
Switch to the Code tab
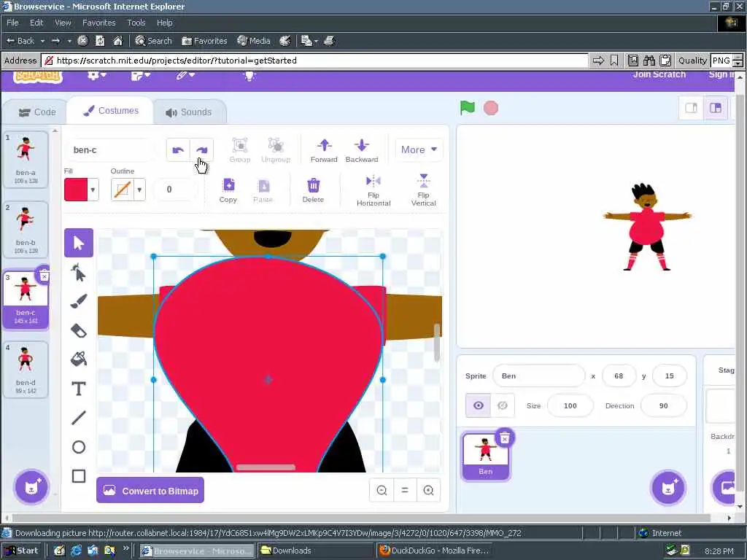37,112
